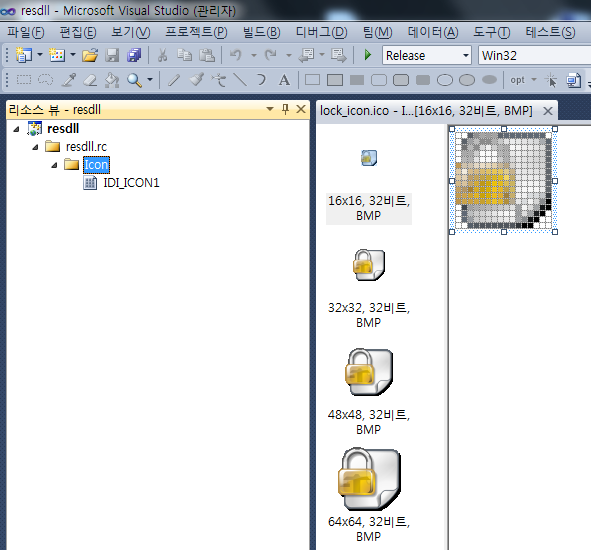591x550 pixels.
Task: Open the New Project dropdown arrow
Action: 40,55
